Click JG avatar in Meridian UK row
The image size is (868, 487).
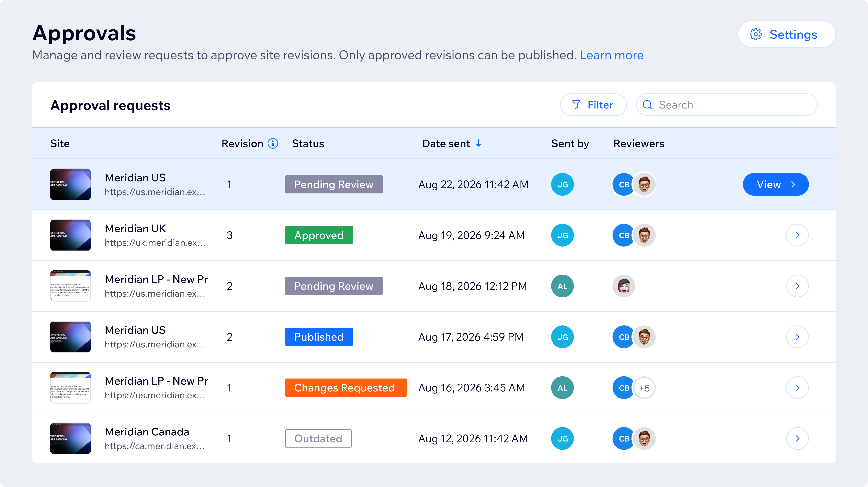coord(562,235)
